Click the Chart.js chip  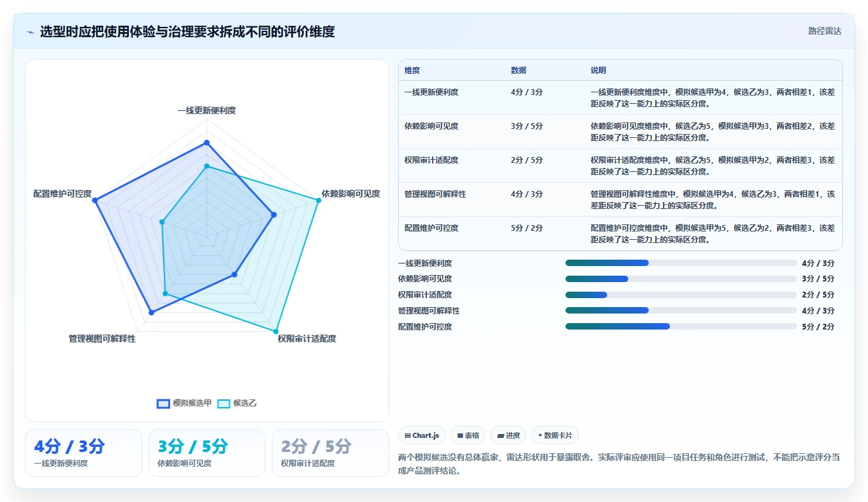click(x=422, y=435)
